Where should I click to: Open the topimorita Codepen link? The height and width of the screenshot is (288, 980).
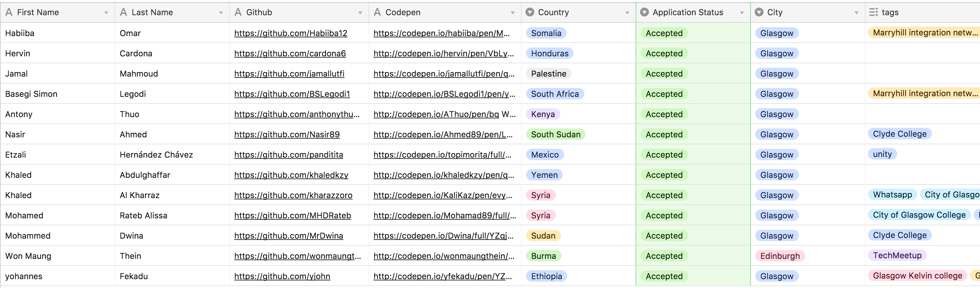(442, 154)
